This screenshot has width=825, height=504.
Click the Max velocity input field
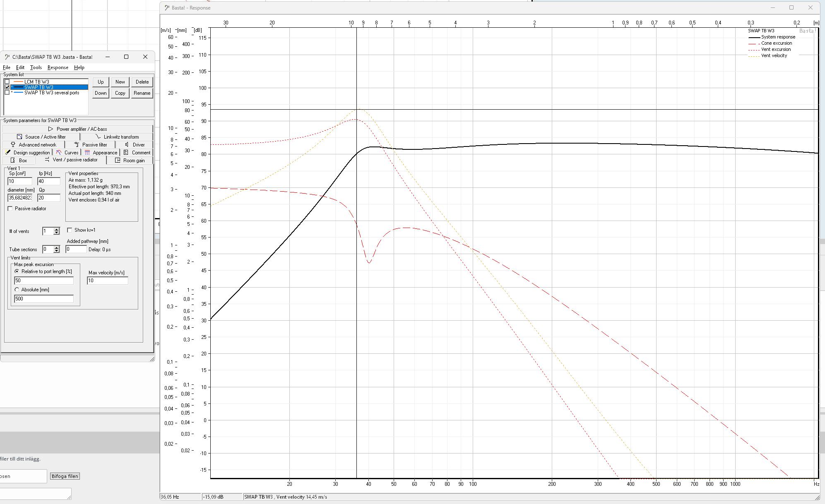click(x=107, y=281)
